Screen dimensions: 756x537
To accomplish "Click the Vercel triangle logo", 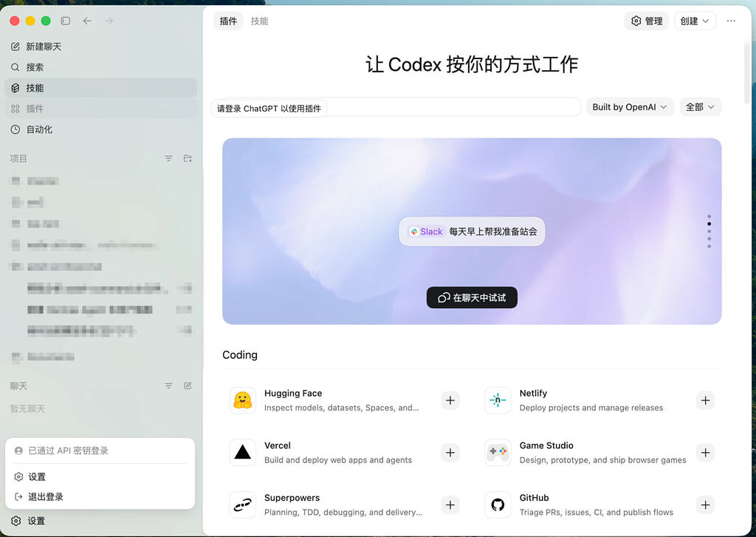I will 242,453.
